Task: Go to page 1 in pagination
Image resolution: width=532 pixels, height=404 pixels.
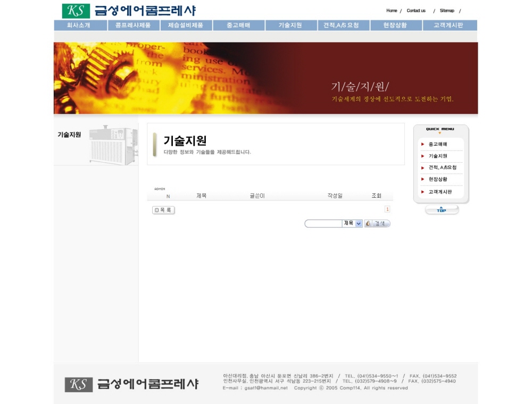Action: coord(387,209)
